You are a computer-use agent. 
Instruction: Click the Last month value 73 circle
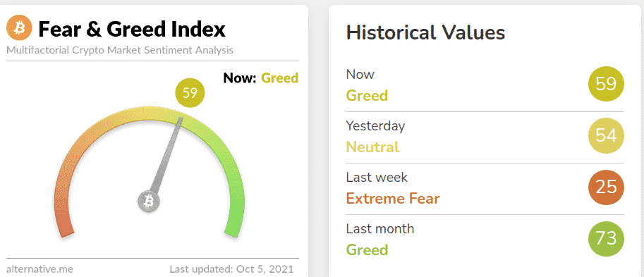pos(606,238)
